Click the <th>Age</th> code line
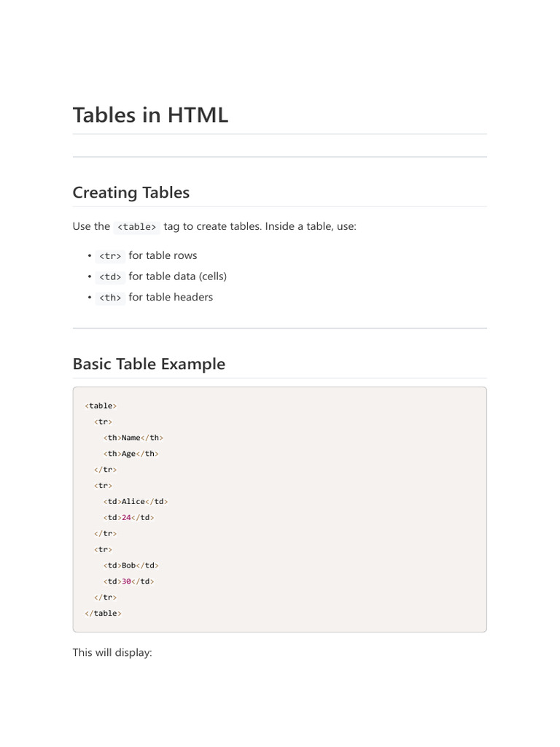Screen dimensions: 560x747 [x=131, y=454]
